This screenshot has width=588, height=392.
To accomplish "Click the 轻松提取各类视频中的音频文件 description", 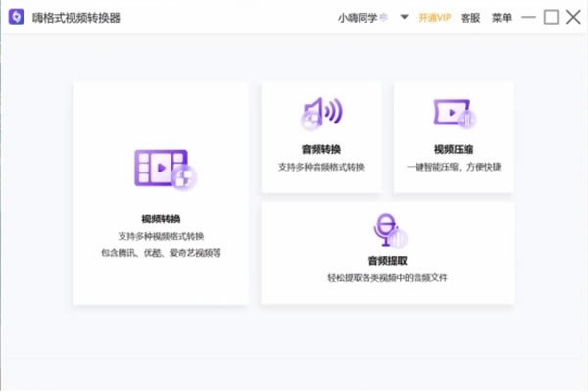I will click(387, 278).
